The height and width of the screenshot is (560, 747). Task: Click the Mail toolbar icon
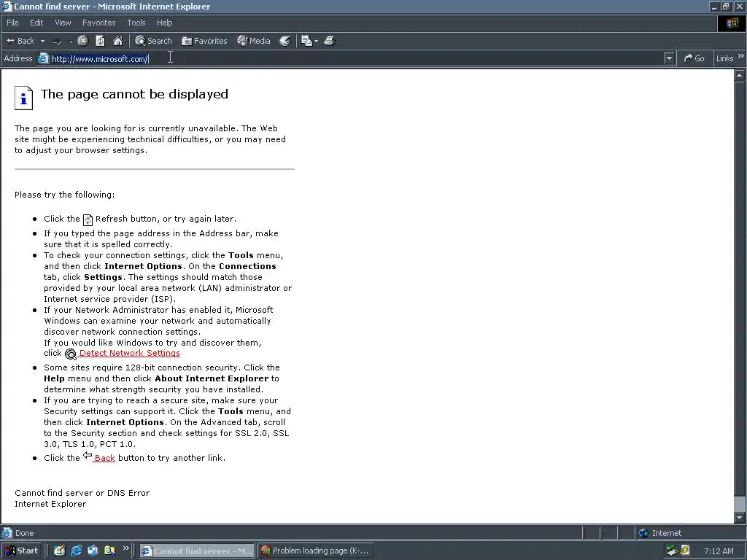(x=307, y=41)
